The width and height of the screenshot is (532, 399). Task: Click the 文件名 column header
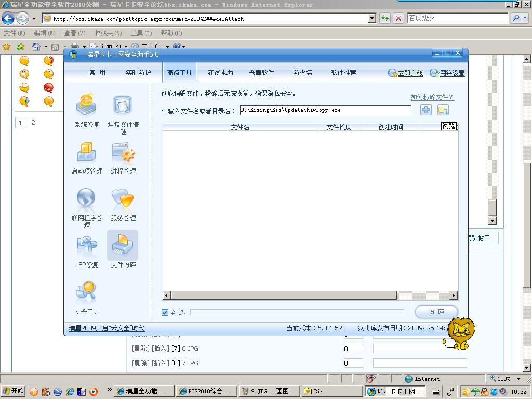point(240,127)
